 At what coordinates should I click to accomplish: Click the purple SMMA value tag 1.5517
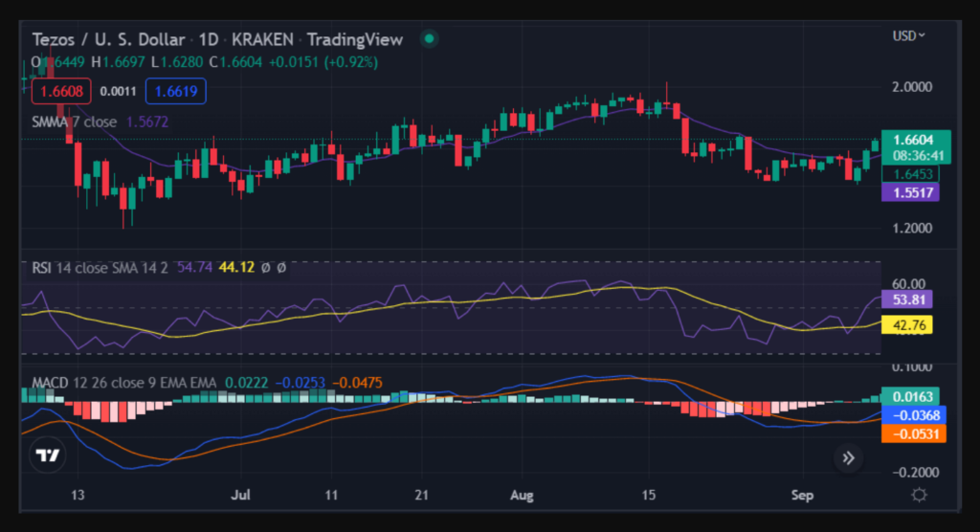pyautogui.click(x=910, y=192)
